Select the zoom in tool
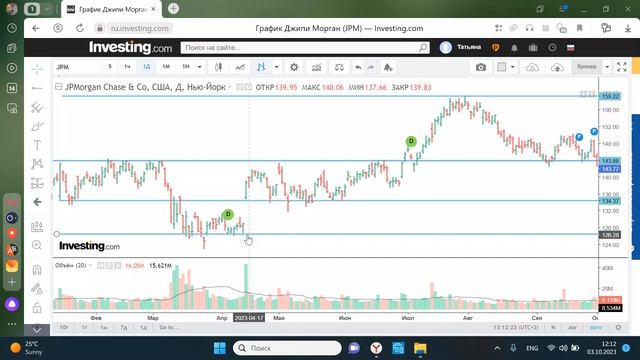 click(x=37, y=245)
